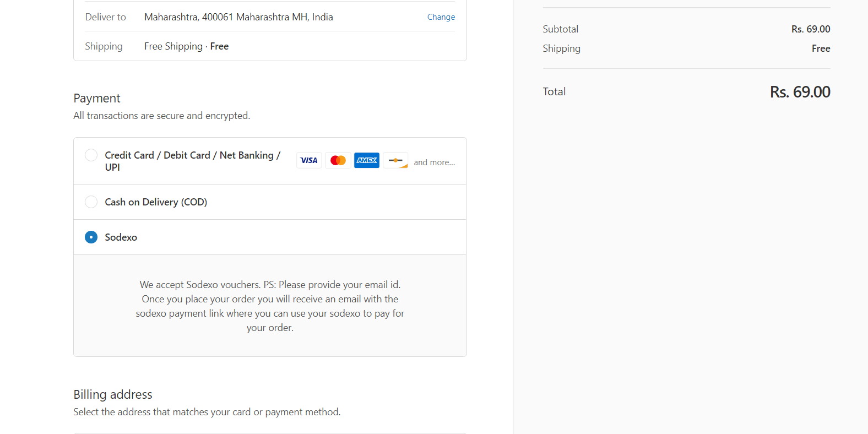Click the Payment section heading
This screenshot has width=868, height=434.
click(97, 98)
